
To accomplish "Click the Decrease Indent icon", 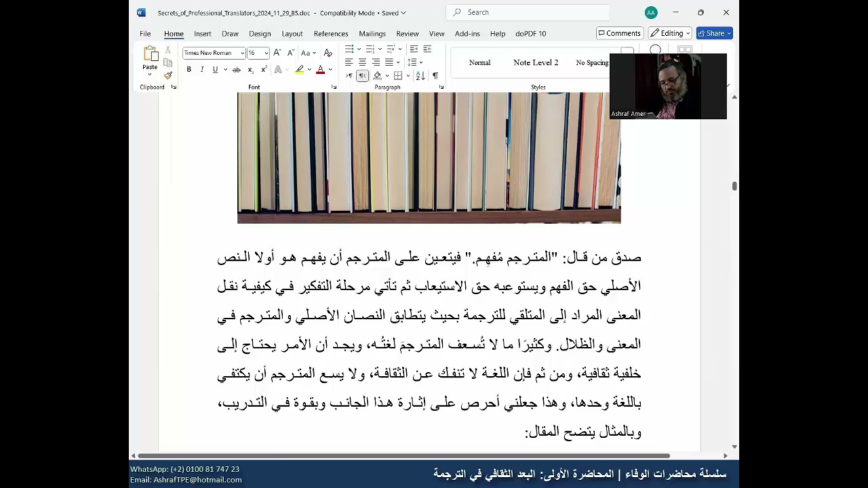I will (414, 49).
